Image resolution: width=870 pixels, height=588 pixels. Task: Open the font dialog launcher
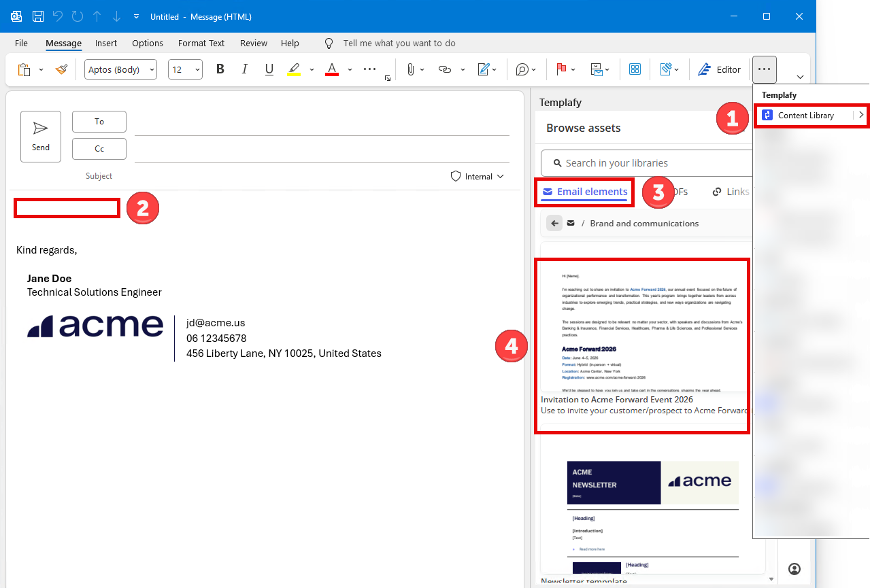pyautogui.click(x=388, y=79)
